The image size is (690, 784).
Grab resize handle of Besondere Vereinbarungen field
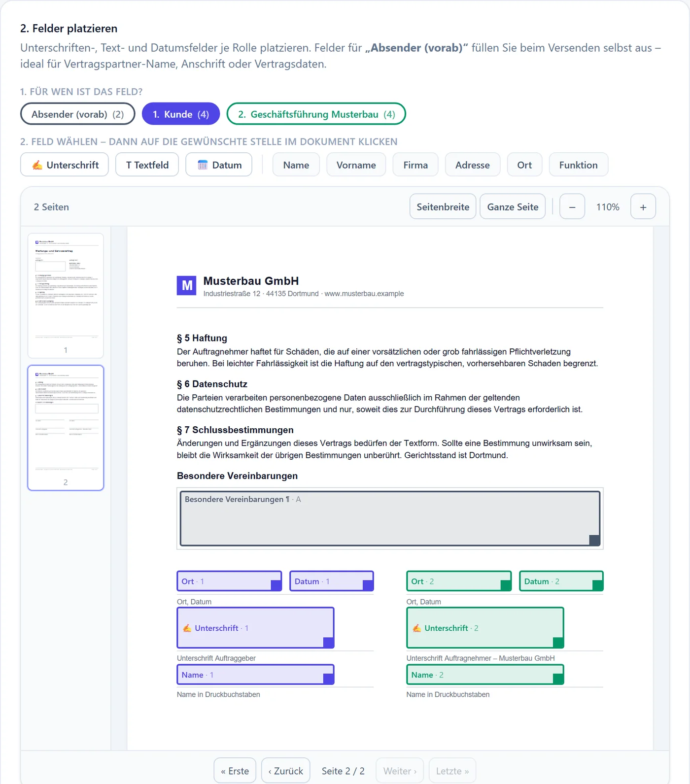pyautogui.click(x=594, y=540)
